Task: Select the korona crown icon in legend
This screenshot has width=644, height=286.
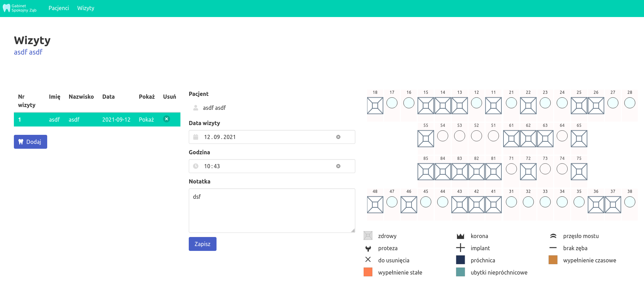Action: [x=460, y=236]
